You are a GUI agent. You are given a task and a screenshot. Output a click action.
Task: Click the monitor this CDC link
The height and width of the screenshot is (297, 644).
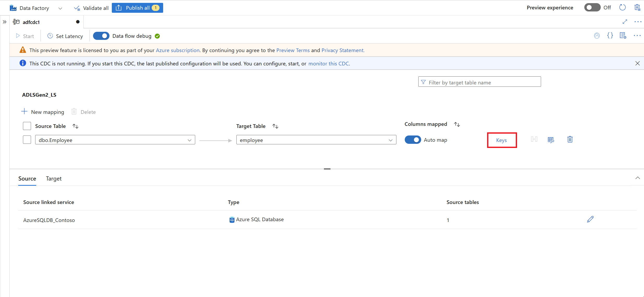(329, 64)
